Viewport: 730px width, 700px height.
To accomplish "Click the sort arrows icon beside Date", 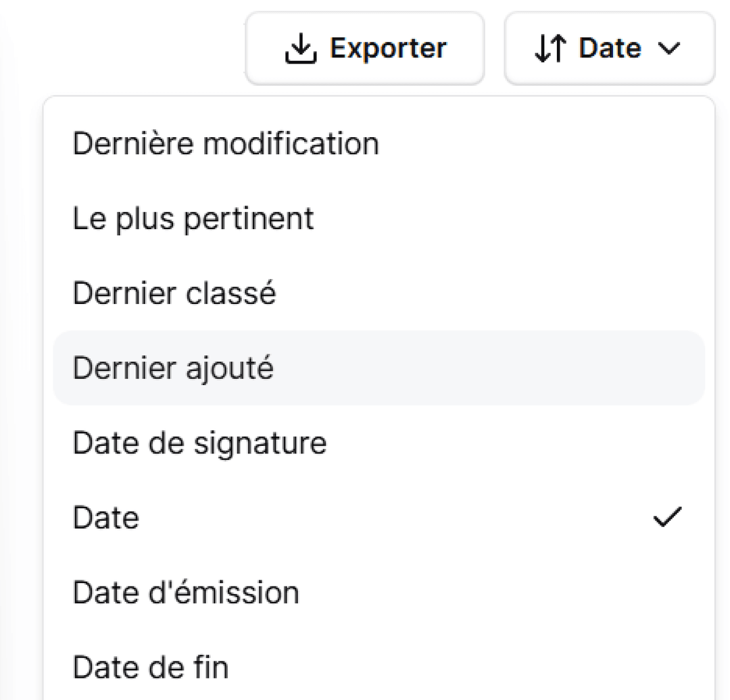I will pos(550,49).
